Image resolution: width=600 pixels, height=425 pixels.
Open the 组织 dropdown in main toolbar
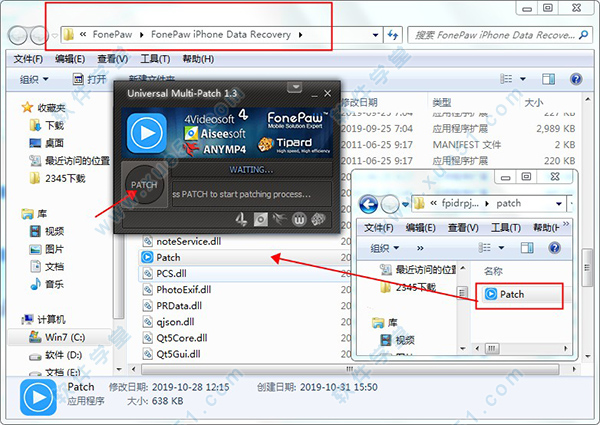coord(34,80)
